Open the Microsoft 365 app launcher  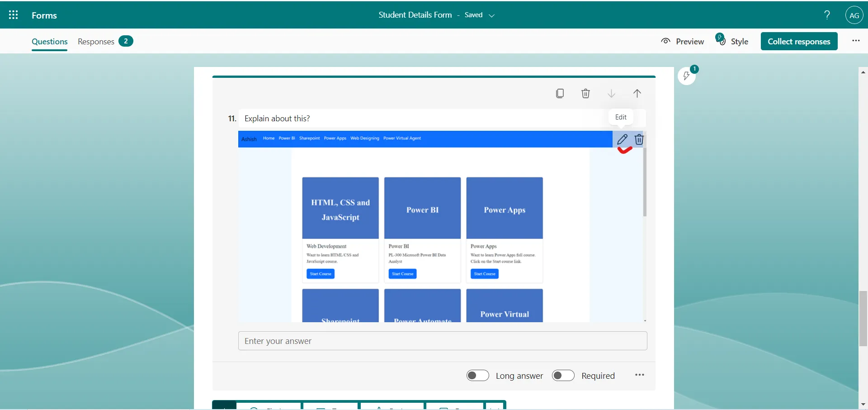[13, 15]
